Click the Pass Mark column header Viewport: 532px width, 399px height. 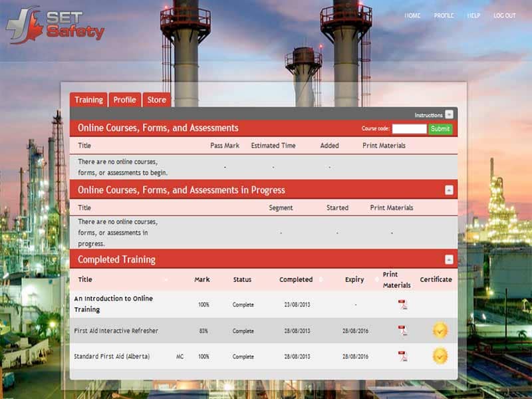click(225, 146)
